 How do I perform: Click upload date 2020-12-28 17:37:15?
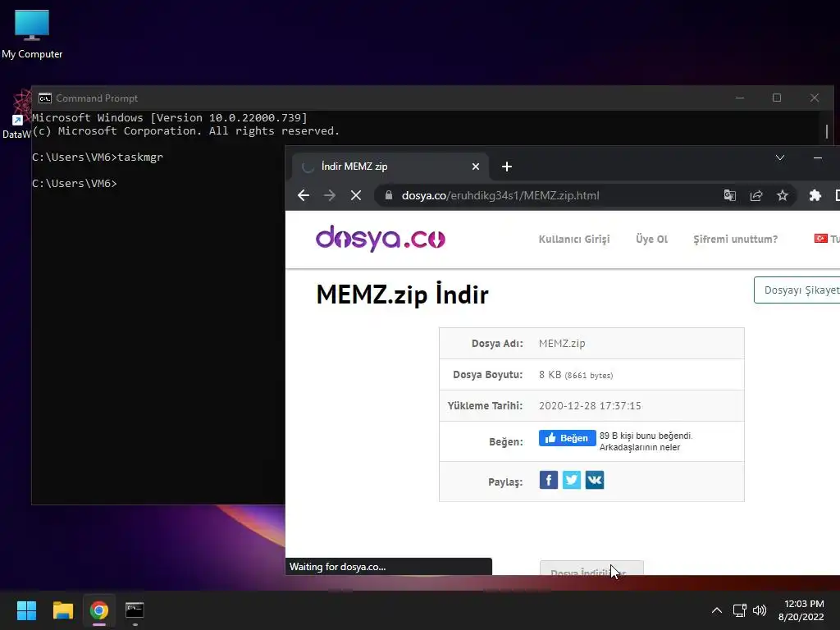590,405
